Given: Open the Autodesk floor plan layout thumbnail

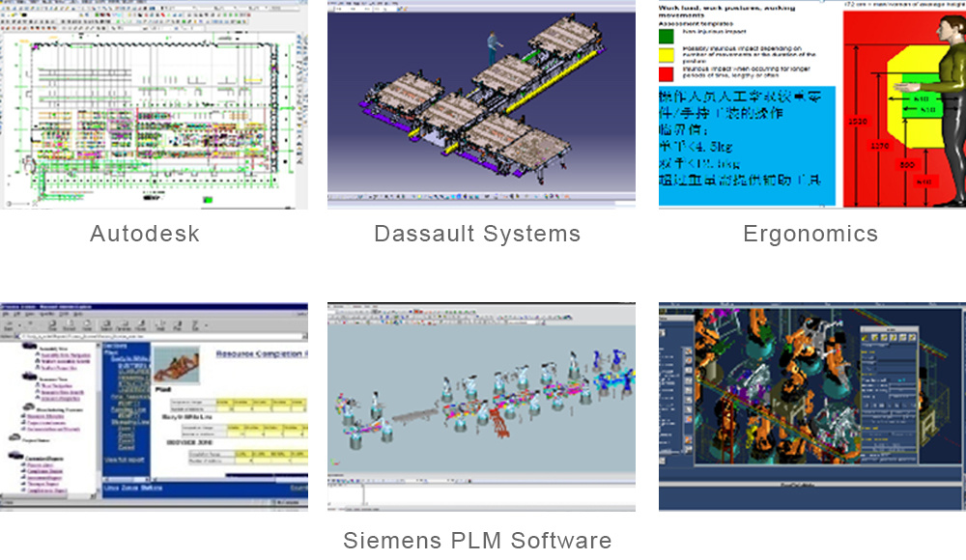Looking at the screenshot, I should [x=154, y=104].
